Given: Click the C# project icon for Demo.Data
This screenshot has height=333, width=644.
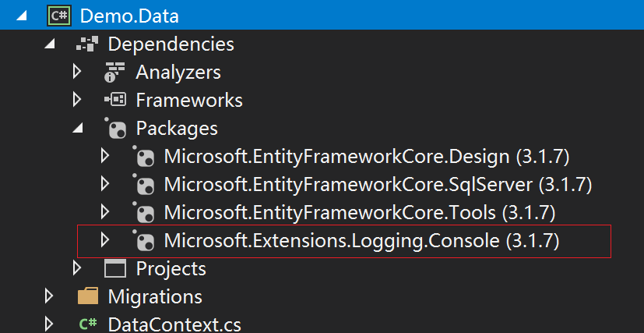Looking at the screenshot, I should (58, 15).
